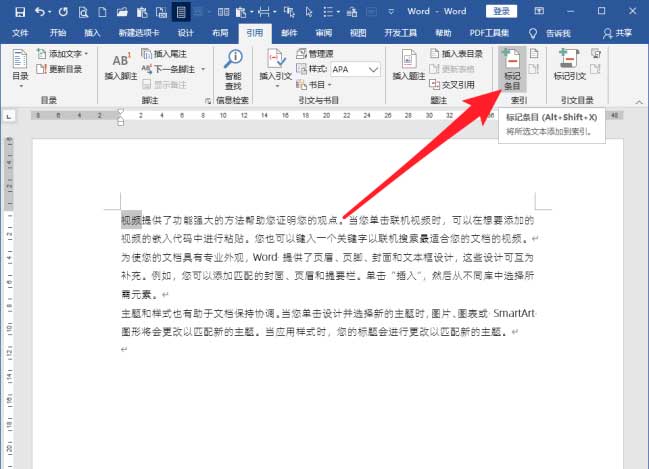Screen dimensions: 649x469
Task: Open Print Preview from quick access toolbar
Action: pyautogui.click(x=83, y=12)
